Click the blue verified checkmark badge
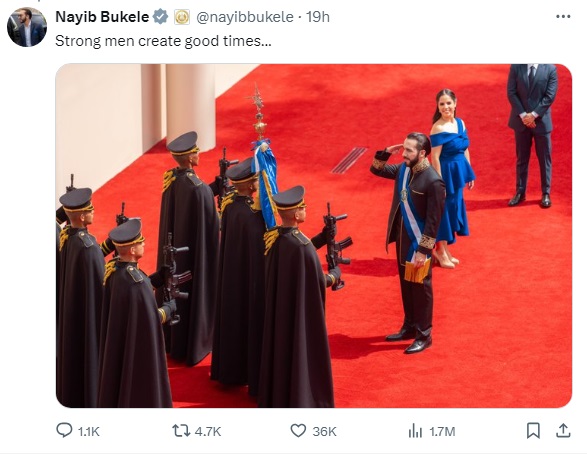This screenshot has height=461, width=587. pos(161,17)
